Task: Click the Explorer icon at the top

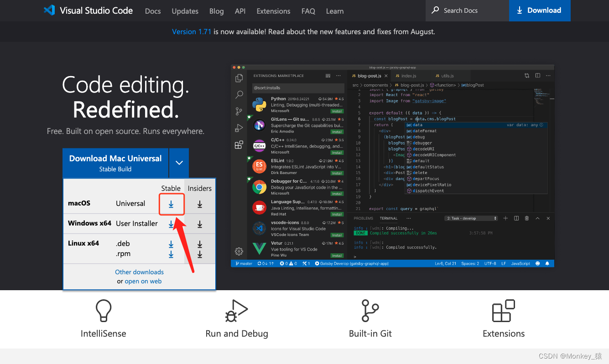Action: [x=239, y=77]
